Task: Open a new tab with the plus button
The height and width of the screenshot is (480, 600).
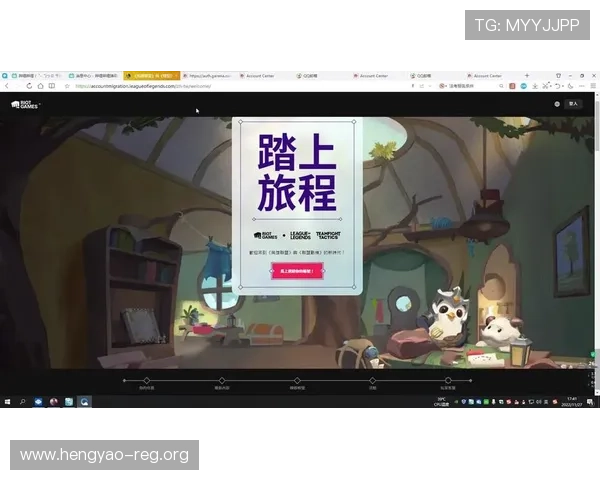Action: (x=527, y=76)
